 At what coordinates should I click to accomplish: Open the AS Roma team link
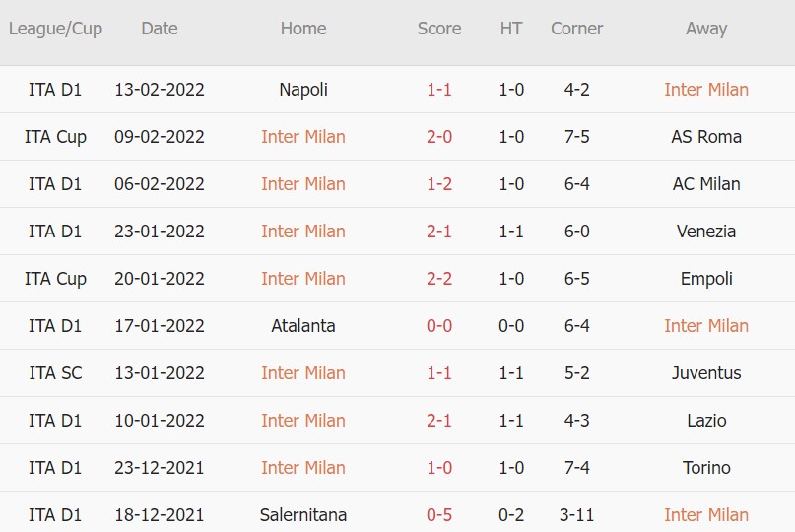pos(706,137)
